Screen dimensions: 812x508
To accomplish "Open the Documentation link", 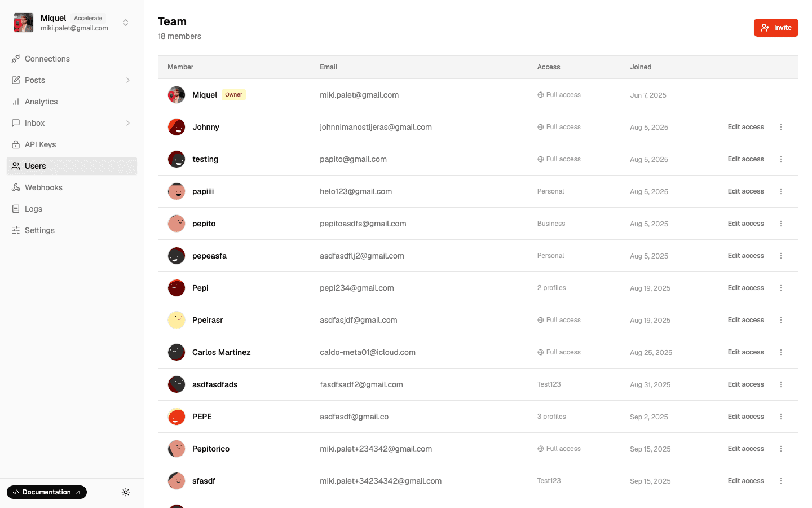I will point(47,492).
